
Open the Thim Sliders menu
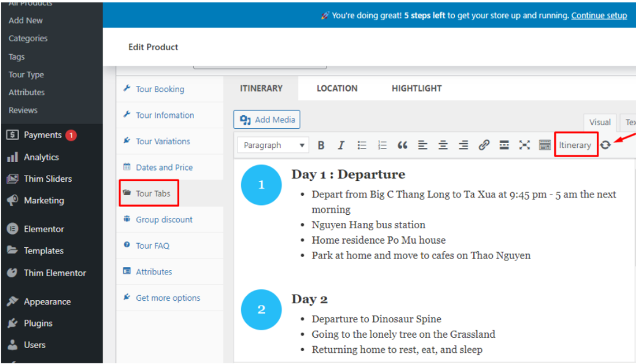point(47,179)
